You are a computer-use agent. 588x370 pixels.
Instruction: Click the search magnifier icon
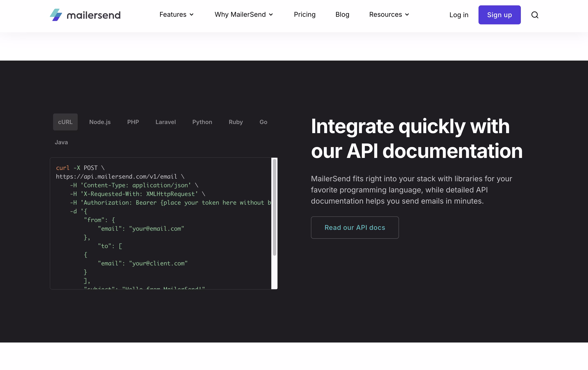(534, 15)
